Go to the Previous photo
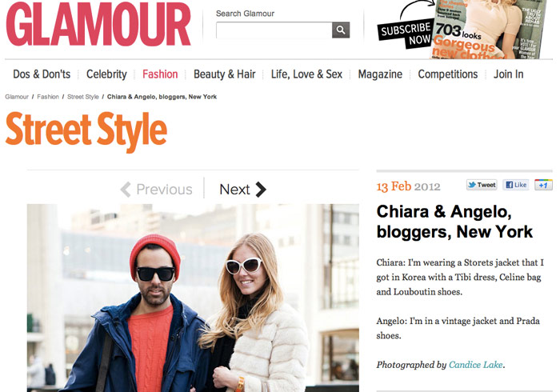Viewport: 560px width, 392px height. (x=157, y=190)
